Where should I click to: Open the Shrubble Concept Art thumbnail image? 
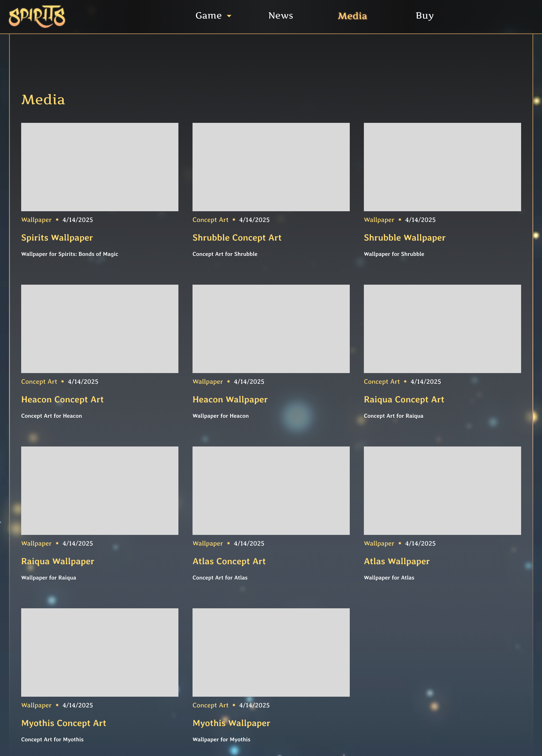[x=271, y=167]
